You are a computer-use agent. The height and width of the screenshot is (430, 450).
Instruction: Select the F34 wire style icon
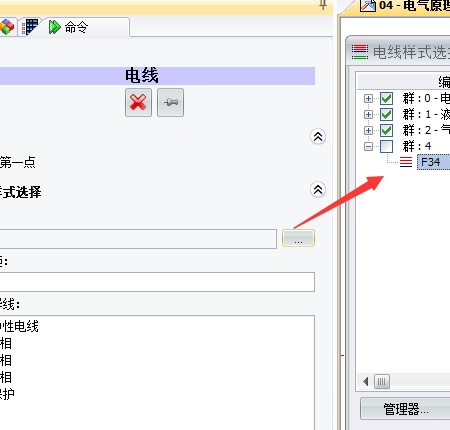[x=406, y=162]
